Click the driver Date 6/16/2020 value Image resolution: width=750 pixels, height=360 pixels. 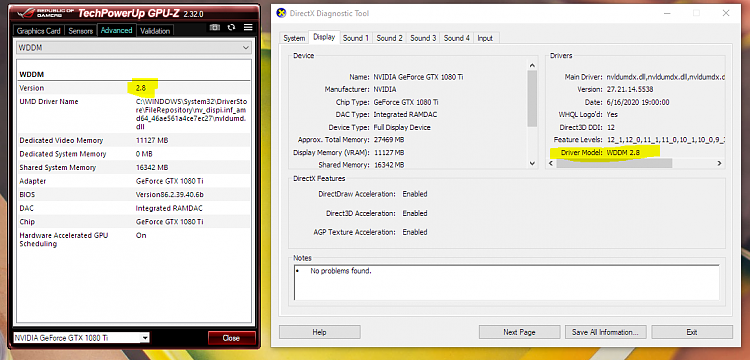coord(638,102)
